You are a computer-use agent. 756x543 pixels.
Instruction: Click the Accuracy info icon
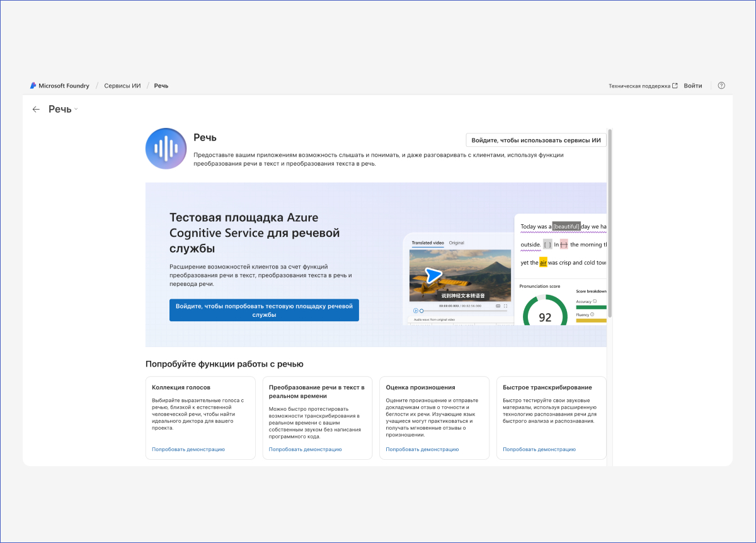[595, 302]
